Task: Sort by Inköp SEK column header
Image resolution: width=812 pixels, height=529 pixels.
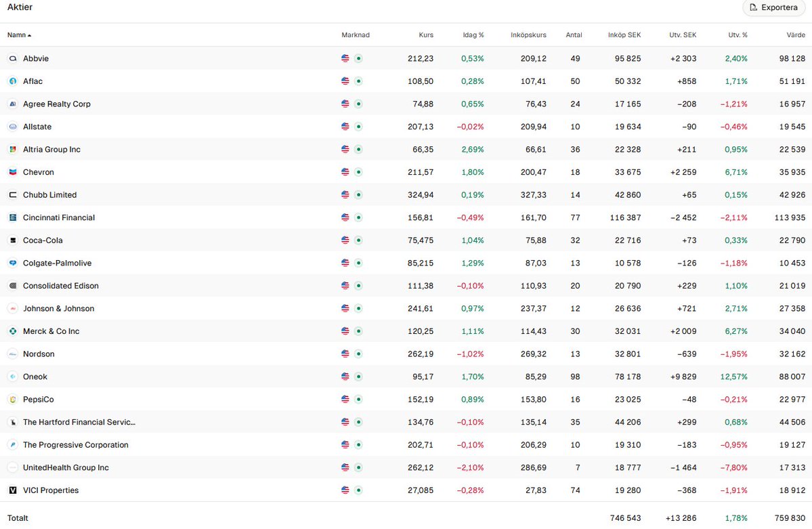Action: point(624,35)
